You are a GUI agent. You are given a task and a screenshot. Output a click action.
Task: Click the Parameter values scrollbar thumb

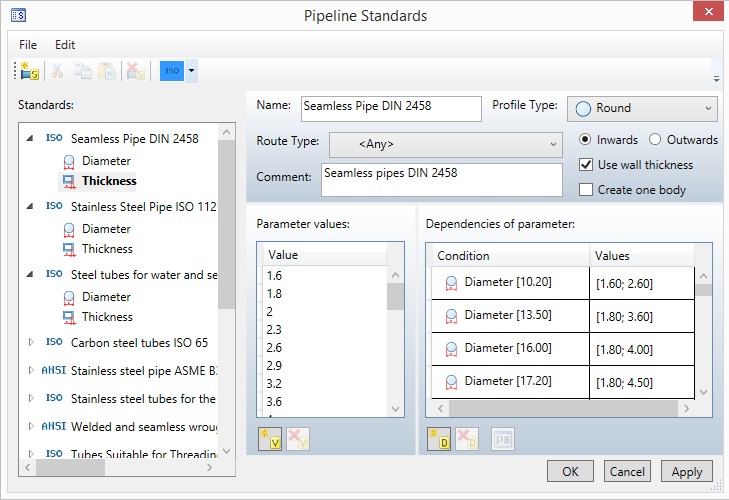(x=395, y=297)
